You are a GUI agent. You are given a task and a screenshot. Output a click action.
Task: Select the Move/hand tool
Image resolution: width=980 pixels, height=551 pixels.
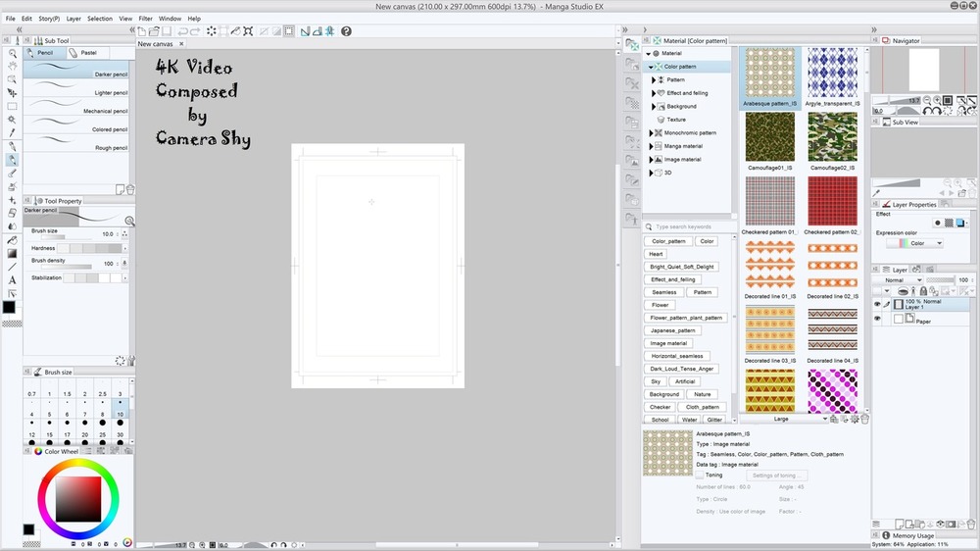click(x=12, y=67)
